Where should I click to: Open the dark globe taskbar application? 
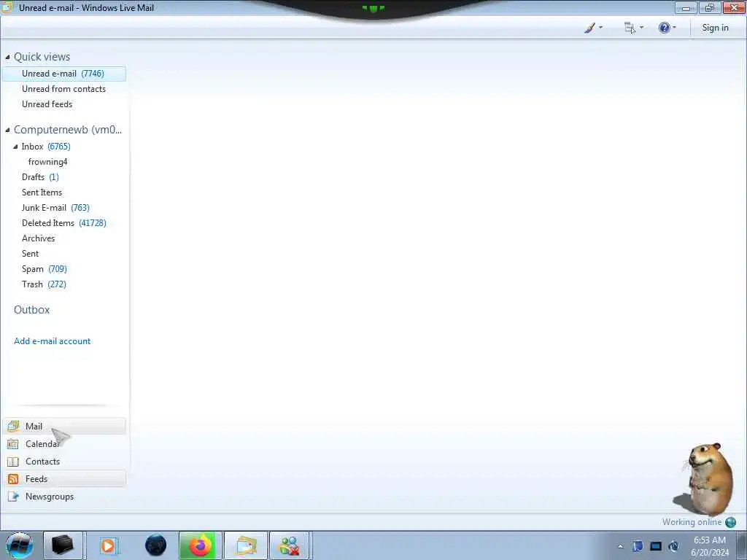pyautogui.click(x=156, y=545)
